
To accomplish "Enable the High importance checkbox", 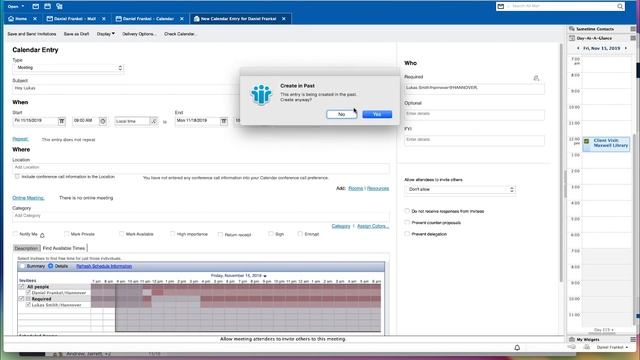I will click(x=172, y=234).
